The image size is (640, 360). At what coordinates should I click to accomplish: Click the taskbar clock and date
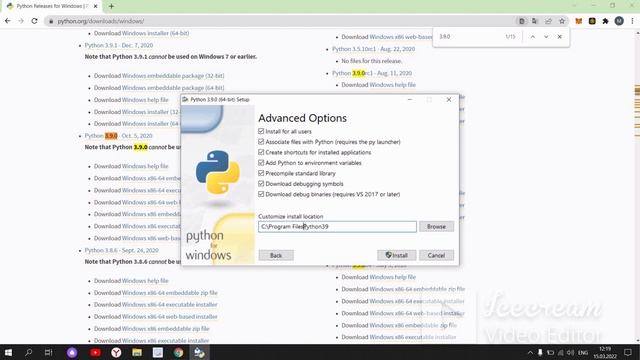[x=605, y=353]
